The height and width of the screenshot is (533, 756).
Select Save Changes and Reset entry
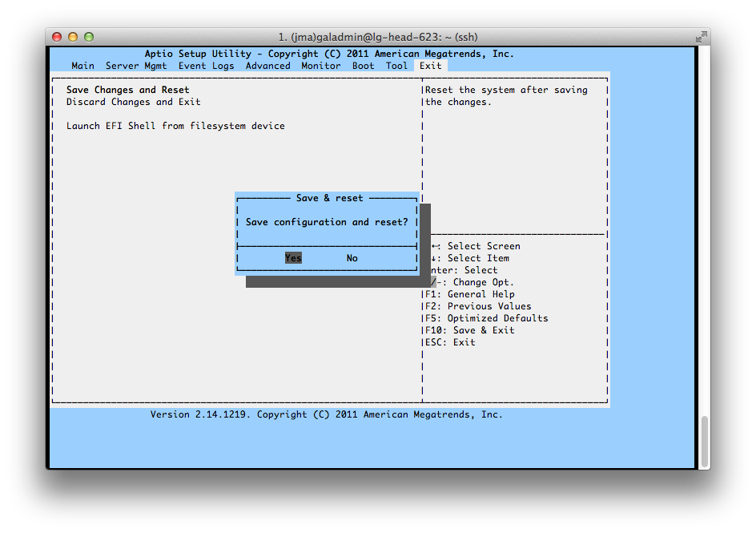coord(128,90)
